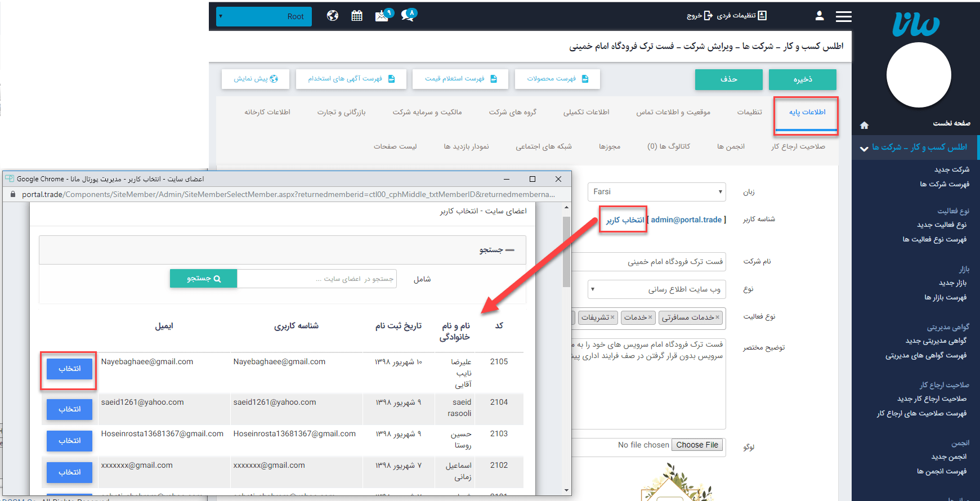Click the Mana logo in sidebar
Image resolution: width=980 pixels, height=501 pixels.
click(x=916, y=24)
